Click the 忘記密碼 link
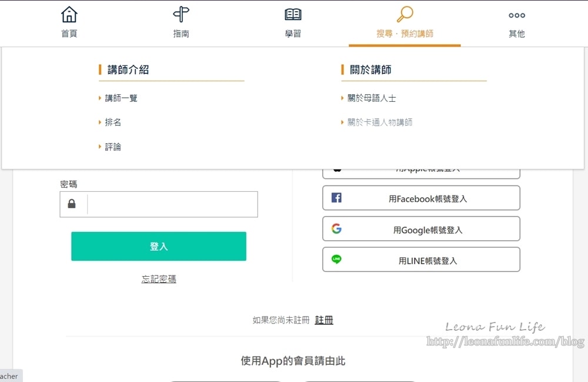Image resolution: width=588 pixels, height=382 pixels. pyautogui.click(x=159, y=279)
